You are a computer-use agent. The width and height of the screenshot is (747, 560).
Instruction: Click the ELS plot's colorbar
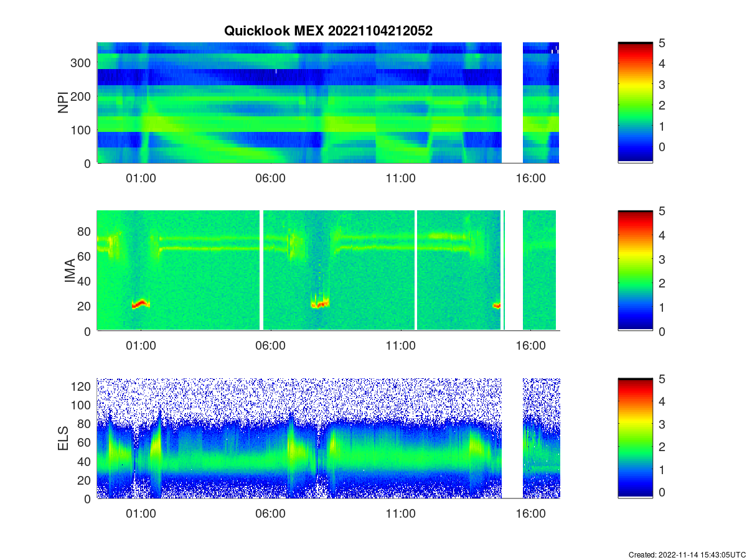[x=636, y=439]
